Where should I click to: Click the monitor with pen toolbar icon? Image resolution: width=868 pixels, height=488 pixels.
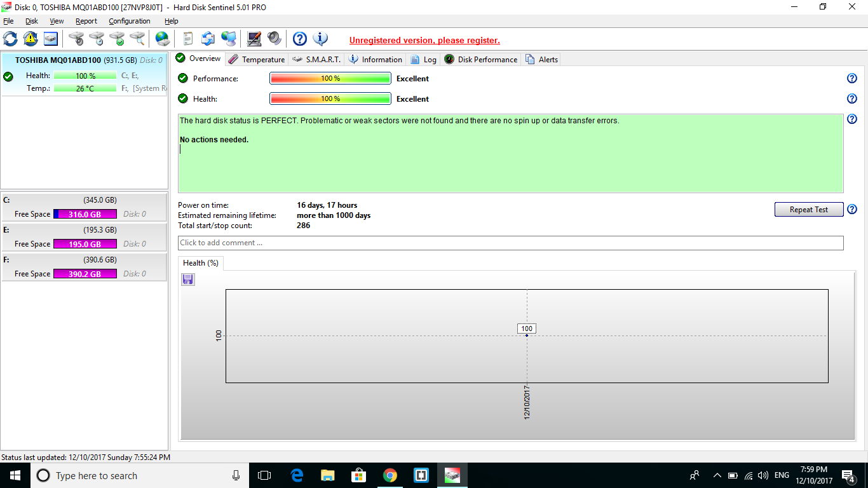point(254,39)
